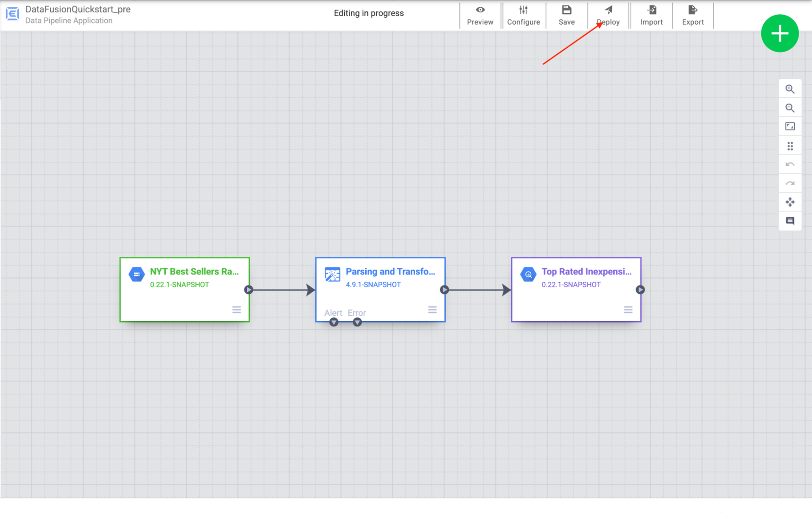This screenshot has width=812, height=513.
Task: Zoom out of the canvas
Action: point(790,108)
